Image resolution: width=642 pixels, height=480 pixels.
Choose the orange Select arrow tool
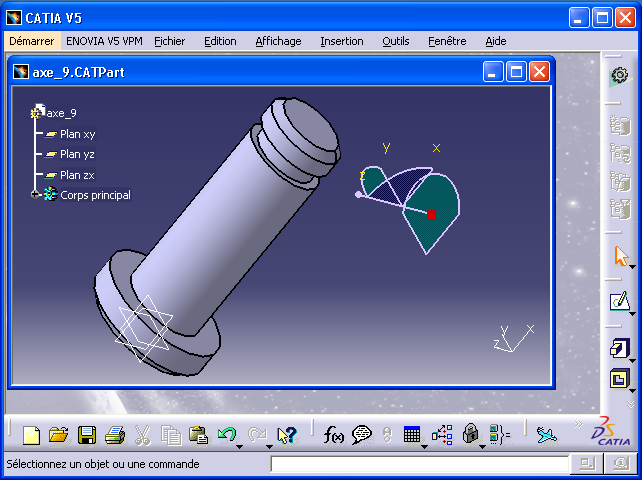pyautogui.click(x=621, y=256)
